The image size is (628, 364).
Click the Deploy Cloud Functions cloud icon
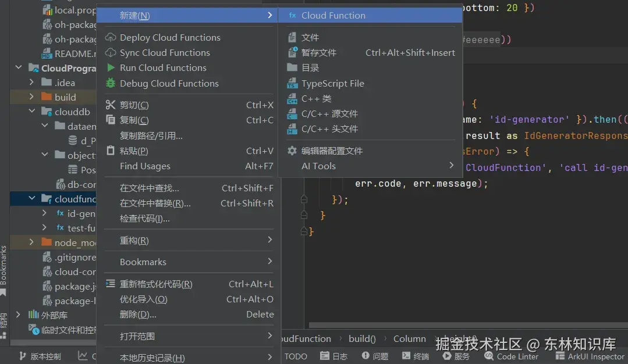[111, 37]
